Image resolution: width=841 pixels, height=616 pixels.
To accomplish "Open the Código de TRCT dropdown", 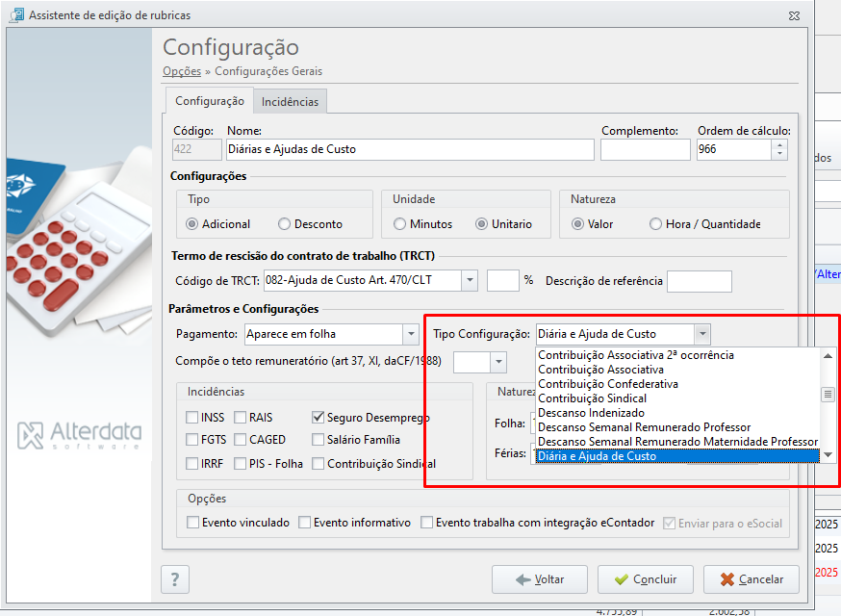I will [x=470, y=280].
